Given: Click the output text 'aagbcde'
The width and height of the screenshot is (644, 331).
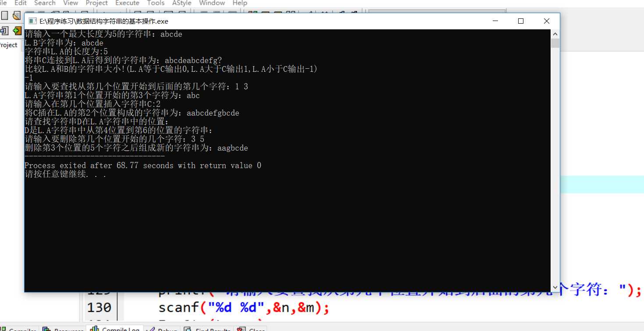Looking at the screenshot, I should (233, 148).
